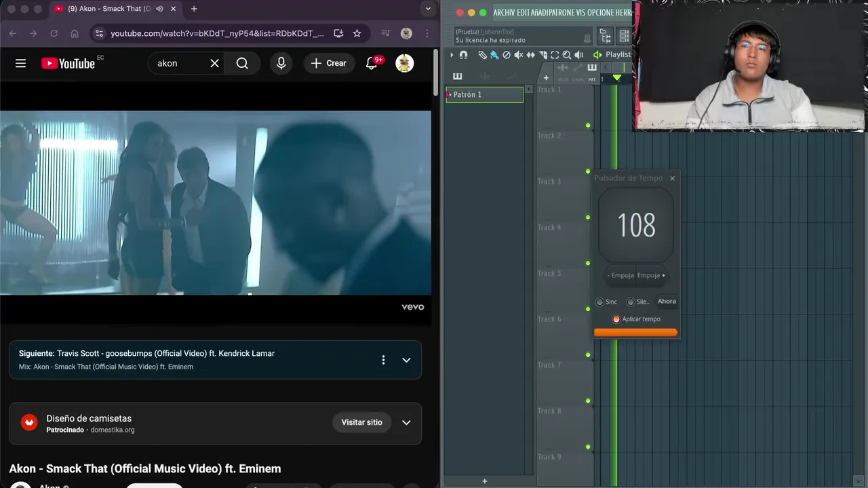Clear the akon search text
Viewport: 868px width, 488px height.
pos(214,63)
